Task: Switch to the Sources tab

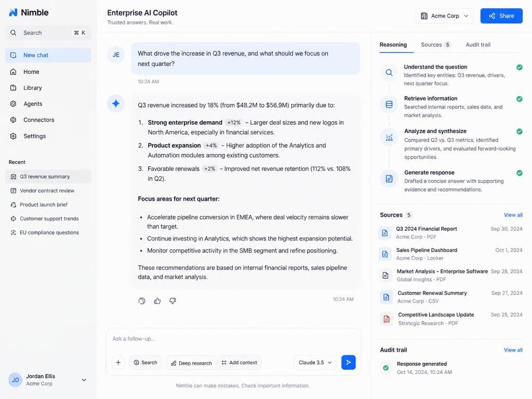Action: click(436, 45)
